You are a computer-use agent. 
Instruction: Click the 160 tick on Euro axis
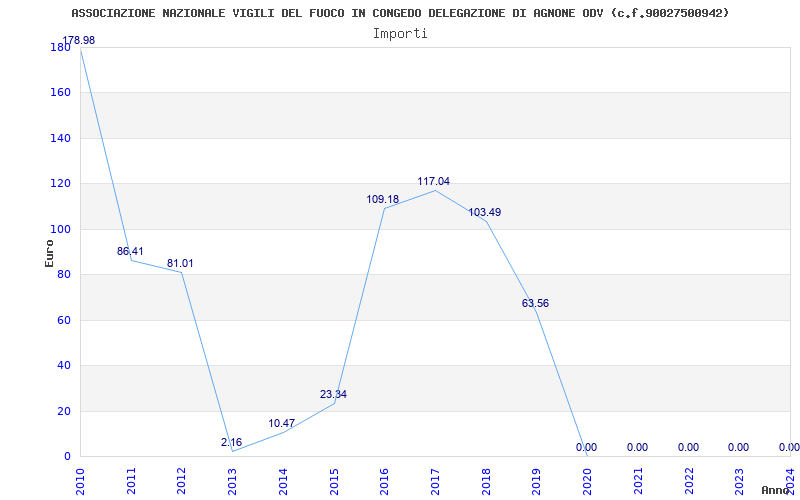[x=60, y=92]
